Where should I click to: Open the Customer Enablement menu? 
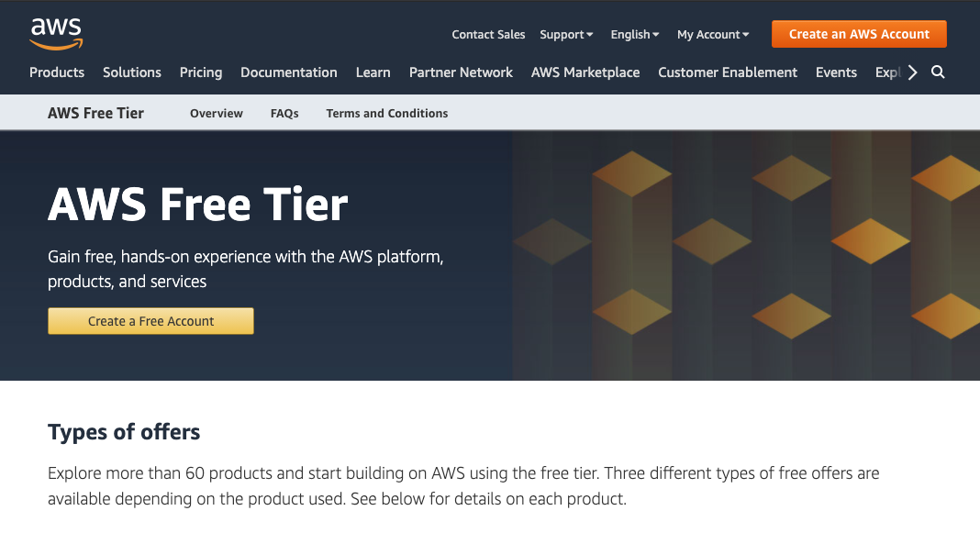[728, 72]
